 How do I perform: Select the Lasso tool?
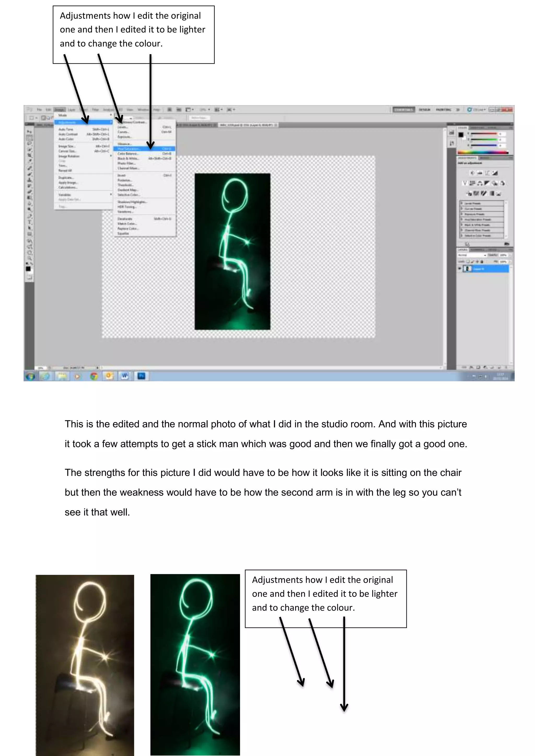tap(30, 144)
